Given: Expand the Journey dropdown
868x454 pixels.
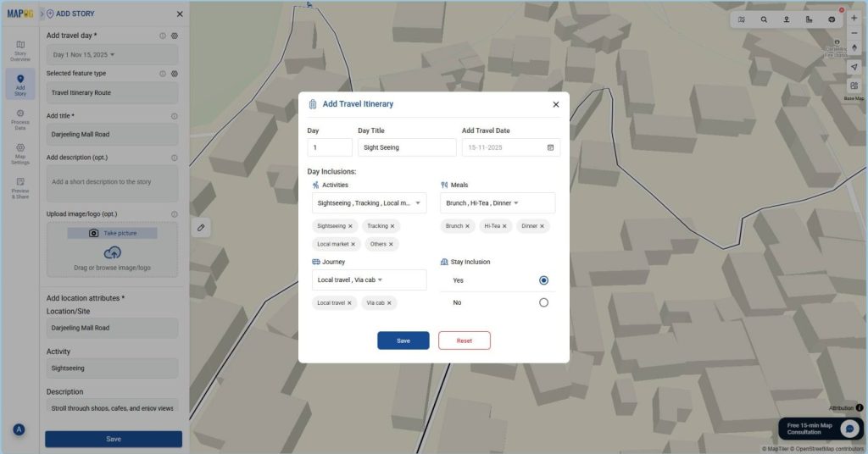Looking at the screenshot, I should tap(370, 280).
